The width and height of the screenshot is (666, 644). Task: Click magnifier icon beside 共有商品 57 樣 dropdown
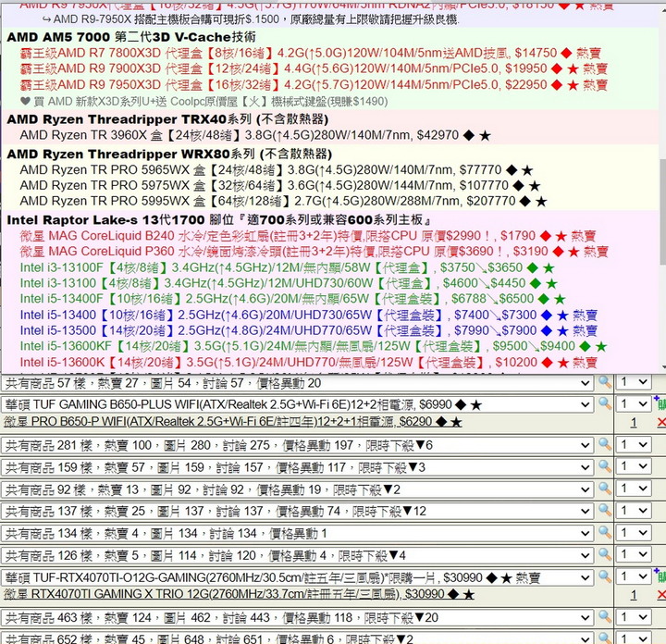[x=604, y=382]
